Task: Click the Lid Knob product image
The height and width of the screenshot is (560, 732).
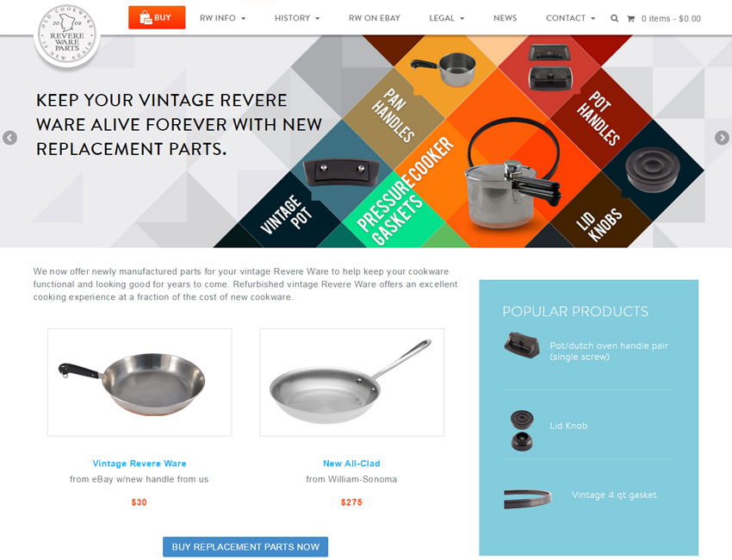Action: (522, 430)
